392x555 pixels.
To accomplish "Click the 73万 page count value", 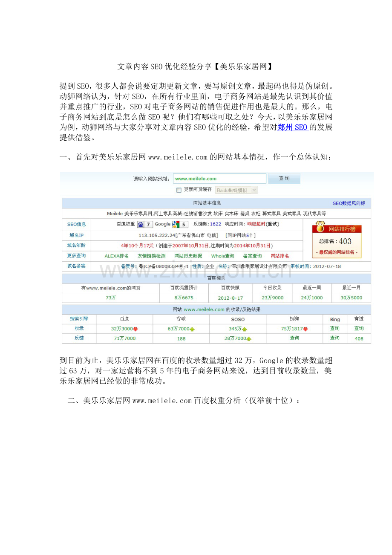I will pyautogui.click(x=111, y=298).
